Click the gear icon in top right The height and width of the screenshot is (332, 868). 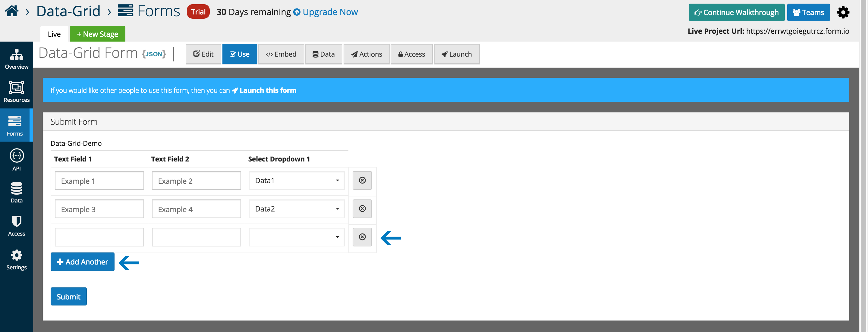[843, 12]
